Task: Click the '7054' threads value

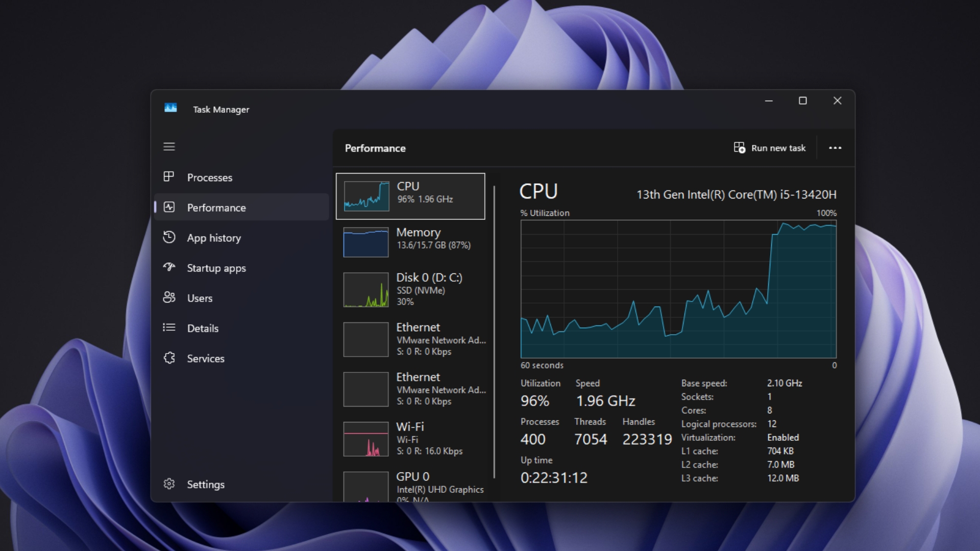Action: click(591, 439)
